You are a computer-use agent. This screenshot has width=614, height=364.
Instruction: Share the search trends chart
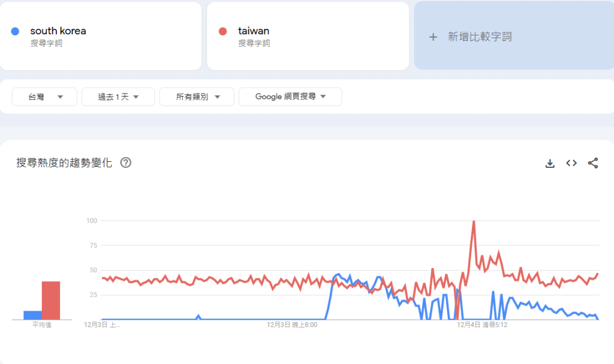coord(593,163)
